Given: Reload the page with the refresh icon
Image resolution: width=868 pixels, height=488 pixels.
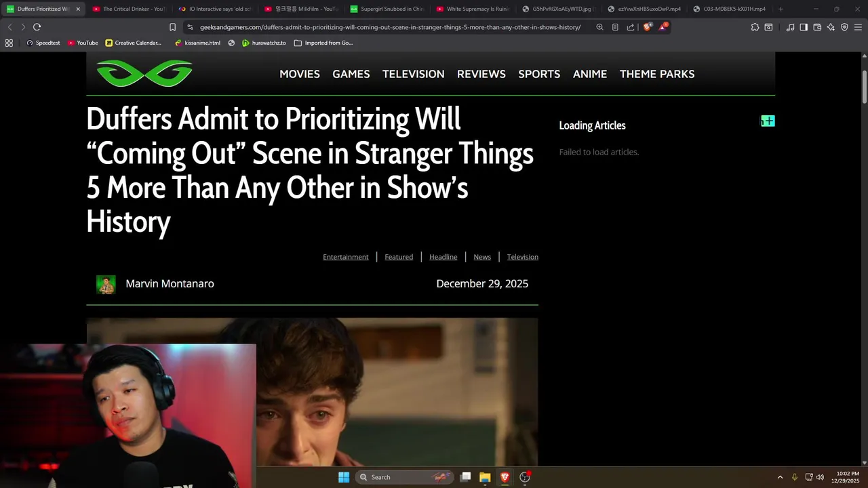Looking at the screenshot, I should point(37,27).
